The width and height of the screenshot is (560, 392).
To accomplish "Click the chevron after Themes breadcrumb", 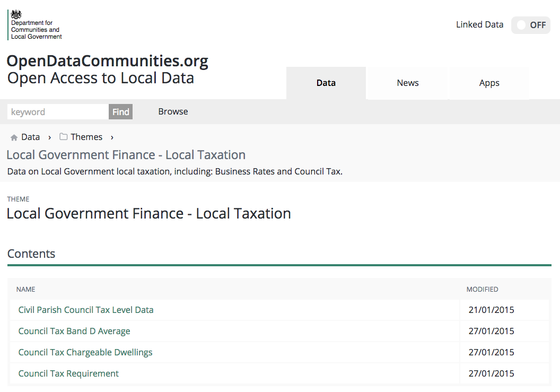I will click(112, 137).
